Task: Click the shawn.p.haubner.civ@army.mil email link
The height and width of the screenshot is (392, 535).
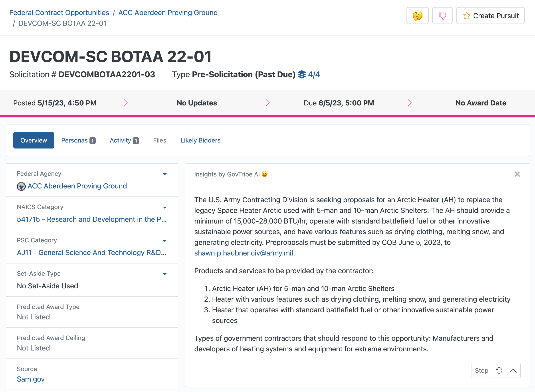Action: point(244,253)
